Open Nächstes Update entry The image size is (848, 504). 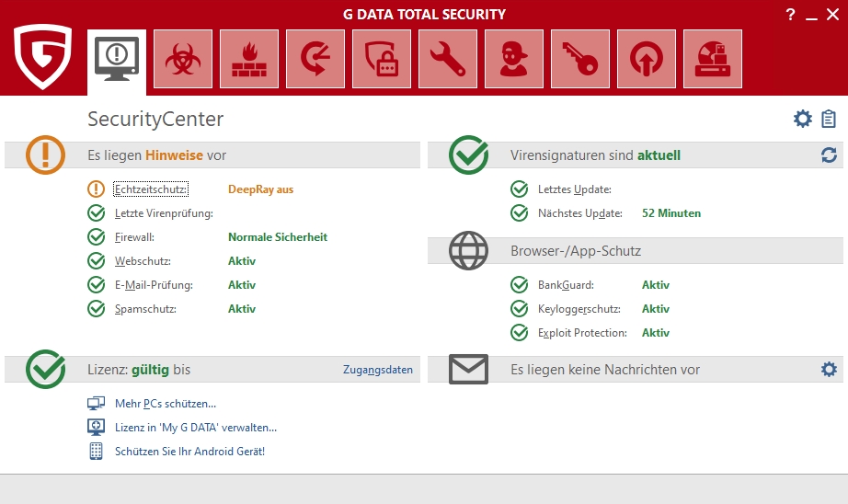tap(579, 213)
